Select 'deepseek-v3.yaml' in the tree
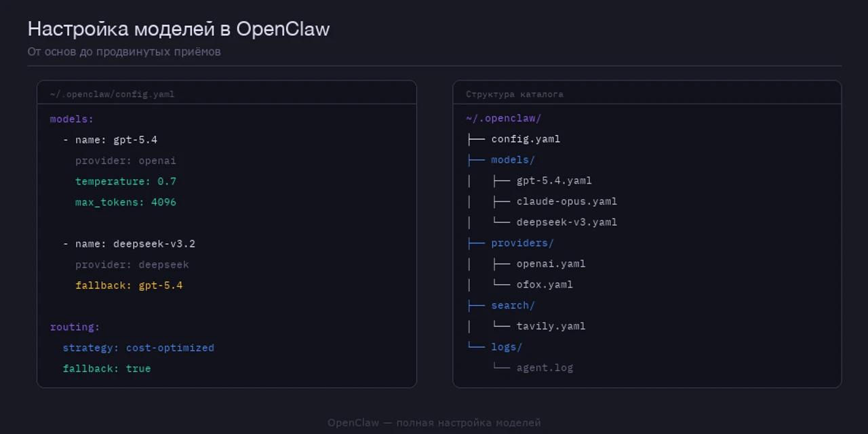Viewport: 868px width, 434px height. pos(567,222)
